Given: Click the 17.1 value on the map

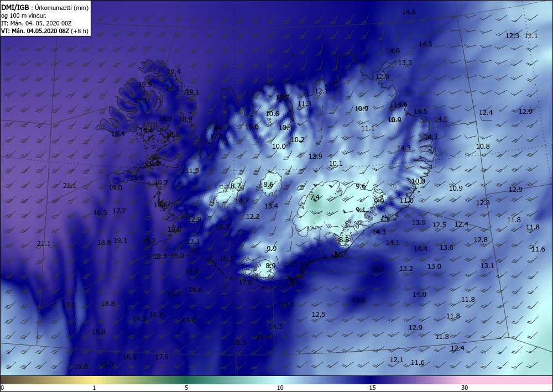Looking at the screenshot, I should 69,305.
